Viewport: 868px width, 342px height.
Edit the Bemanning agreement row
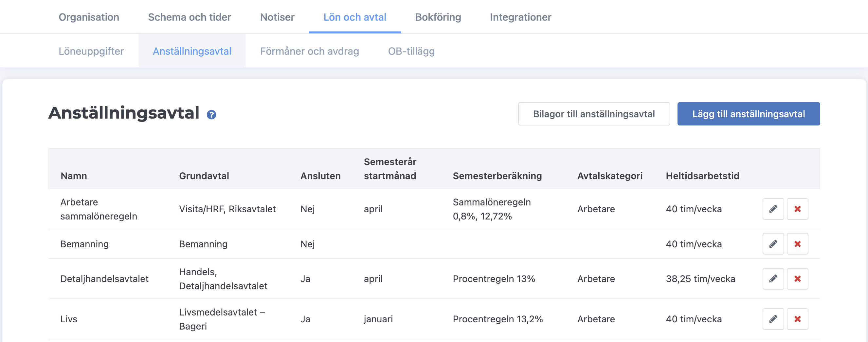click(773, 244)
